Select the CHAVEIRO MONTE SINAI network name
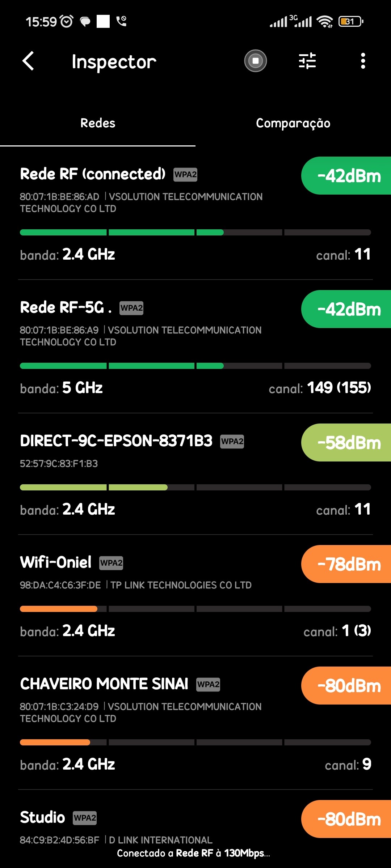Image resolution: width=391 pixels, height=868 pixels. 104,684
